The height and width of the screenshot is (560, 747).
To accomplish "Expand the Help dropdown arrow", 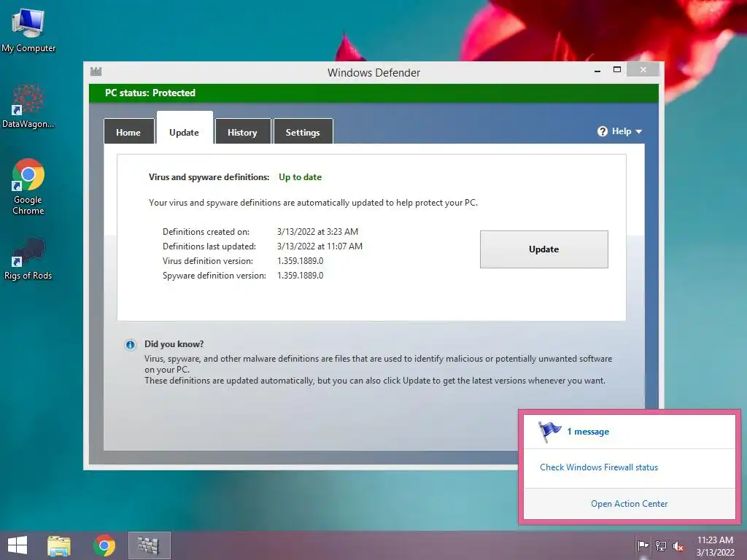I will pyautogui.click(x=639, y=131).
